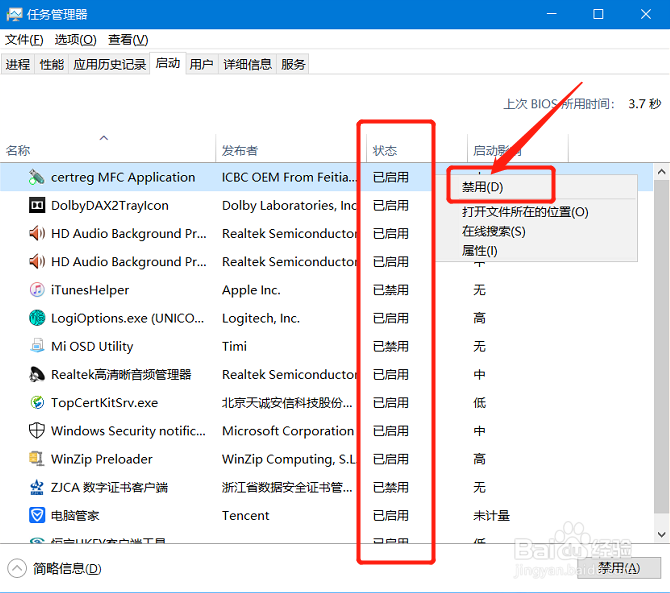
Task: Click the list scrollbar down arrow
Action: 661,534
